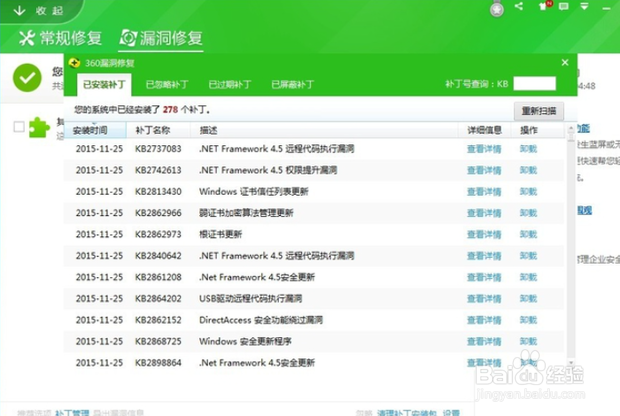View details for KB2868725
This screenshot has height=416, width=620.
484,341
